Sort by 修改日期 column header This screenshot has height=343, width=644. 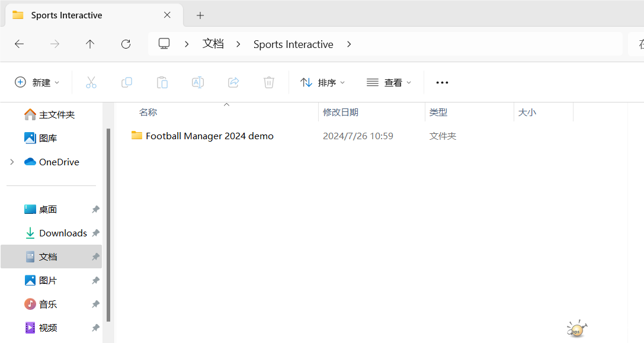tap(341, 112)
